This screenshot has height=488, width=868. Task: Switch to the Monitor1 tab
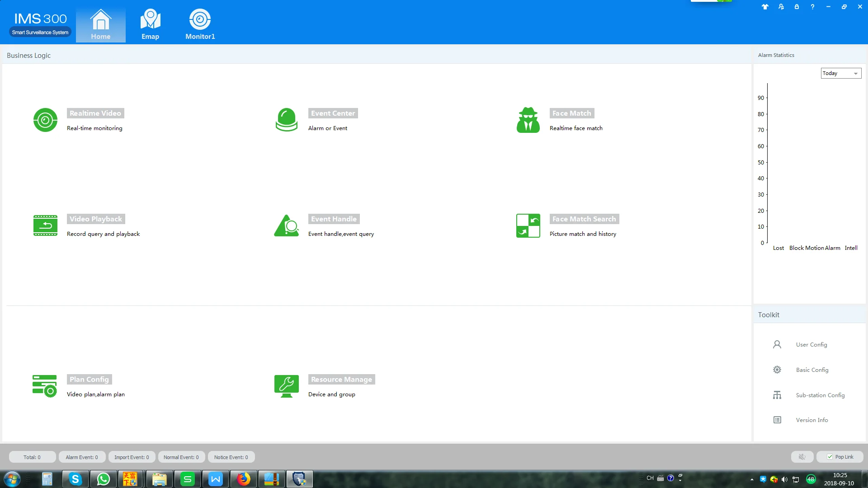tap(200, 24)
